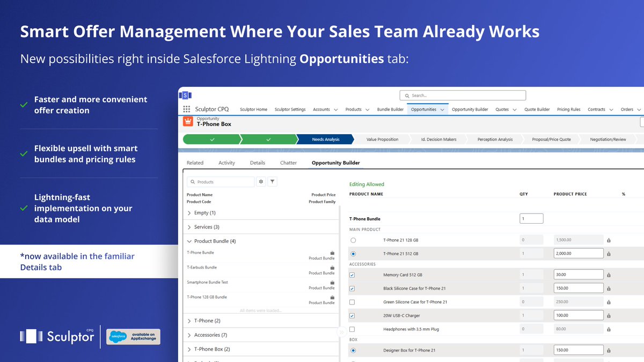Open the Bundle Builder nav tab
Viewport: 644px width, 362px height.
[390, 109]
